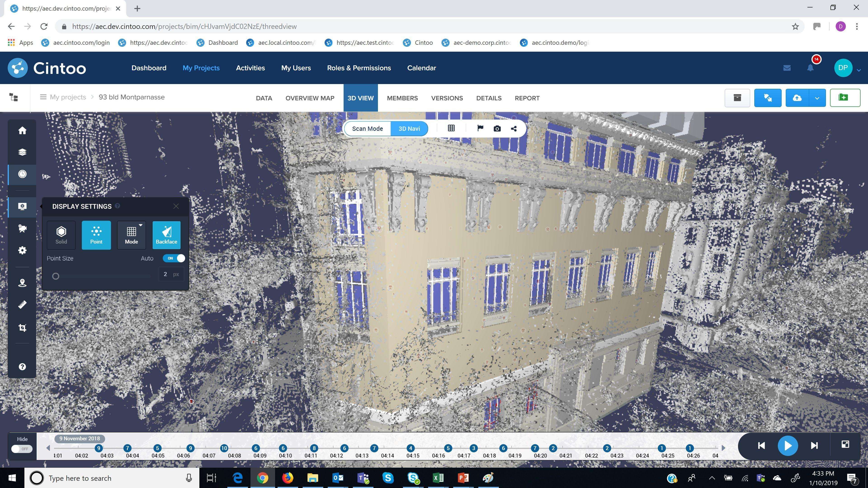
Task: Open the share icon in top toolbar
Action: click(x=514, y=129)
